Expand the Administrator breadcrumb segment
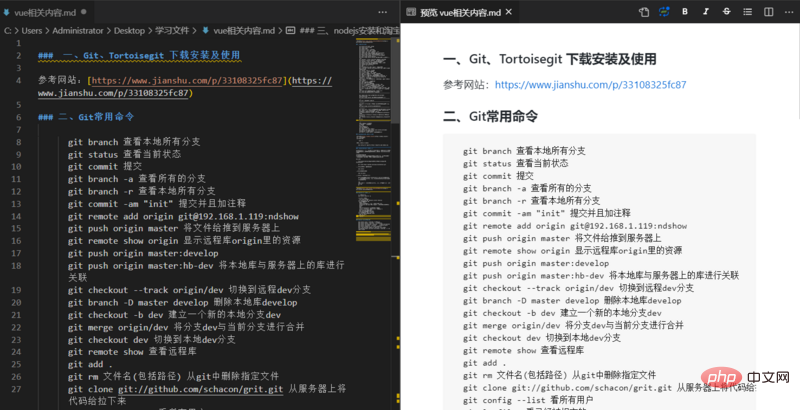This screenshot has width=800, height=410. [x=78, y=31]
